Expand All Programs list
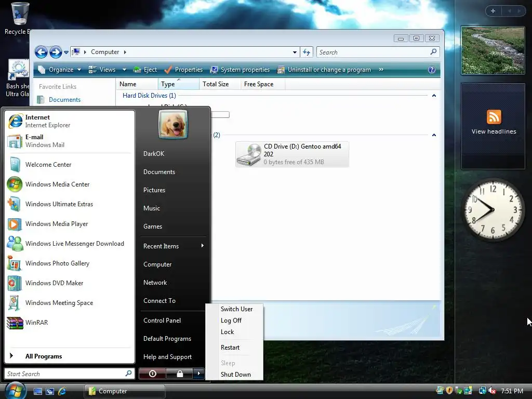The width and height of the screenshot is (532, 399). coord(70,356)
